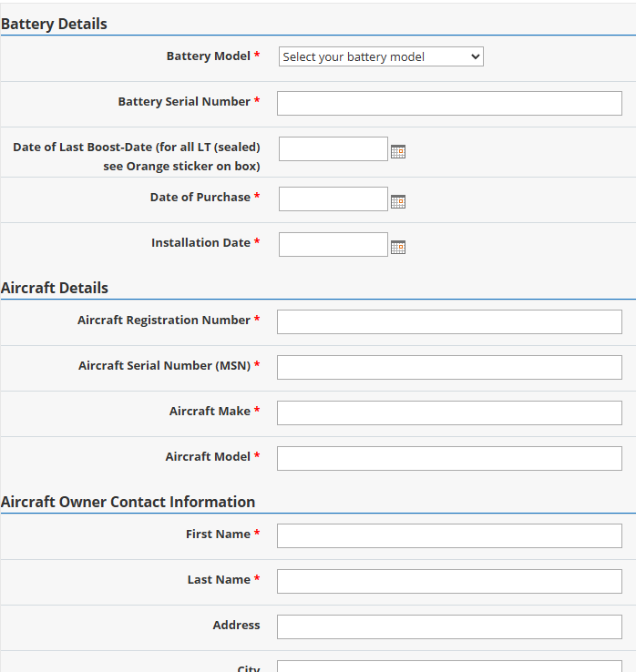636x672 pixels.
Task: Click into the Aircraft Make field
Action: pos(449,412)
